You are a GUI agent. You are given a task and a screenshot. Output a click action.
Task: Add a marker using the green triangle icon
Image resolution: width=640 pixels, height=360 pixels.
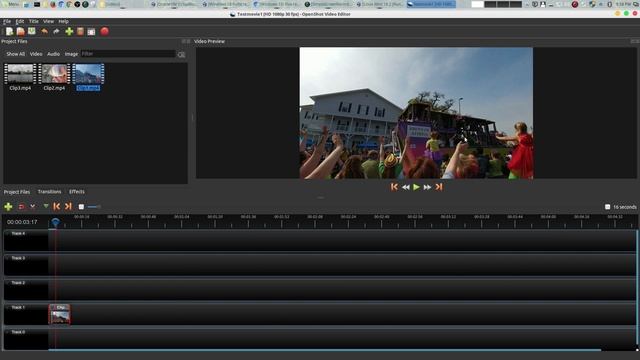tap(46, 206)
